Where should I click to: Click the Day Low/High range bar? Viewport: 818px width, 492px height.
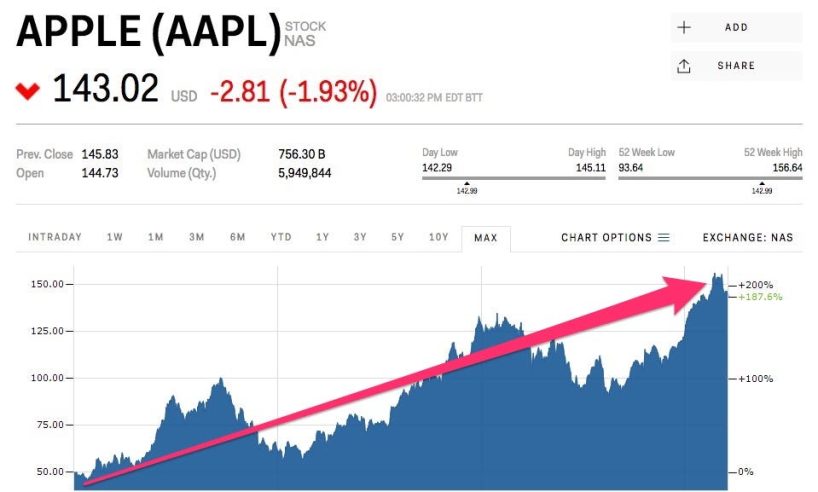(514, 177)
